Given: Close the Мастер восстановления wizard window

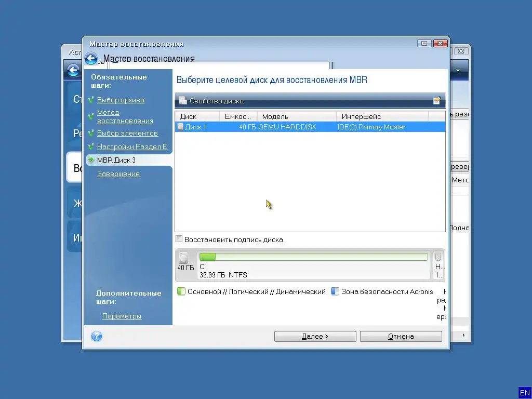Looking at the screenshot, I should 441,44.
